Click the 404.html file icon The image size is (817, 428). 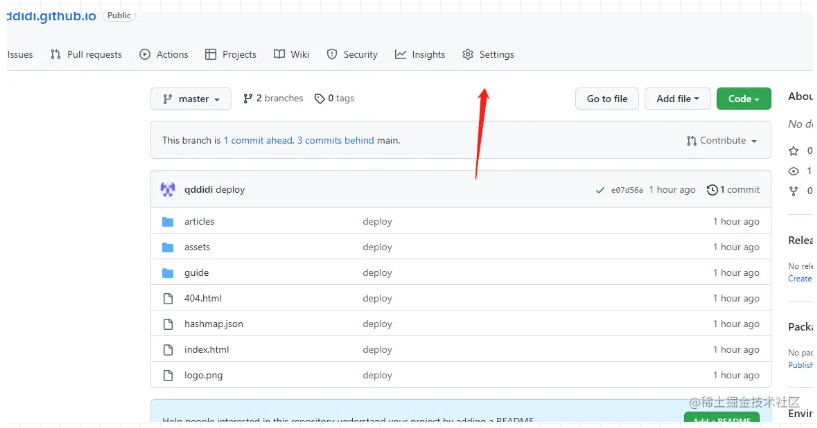click(168, 298)
